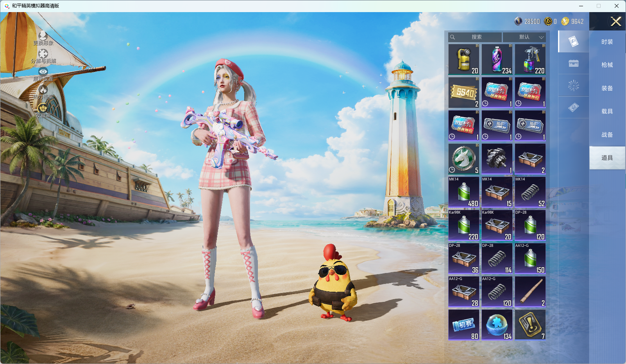Select yellow gas canister item (20)
This screenshot has height=364, width=626.
464,59
